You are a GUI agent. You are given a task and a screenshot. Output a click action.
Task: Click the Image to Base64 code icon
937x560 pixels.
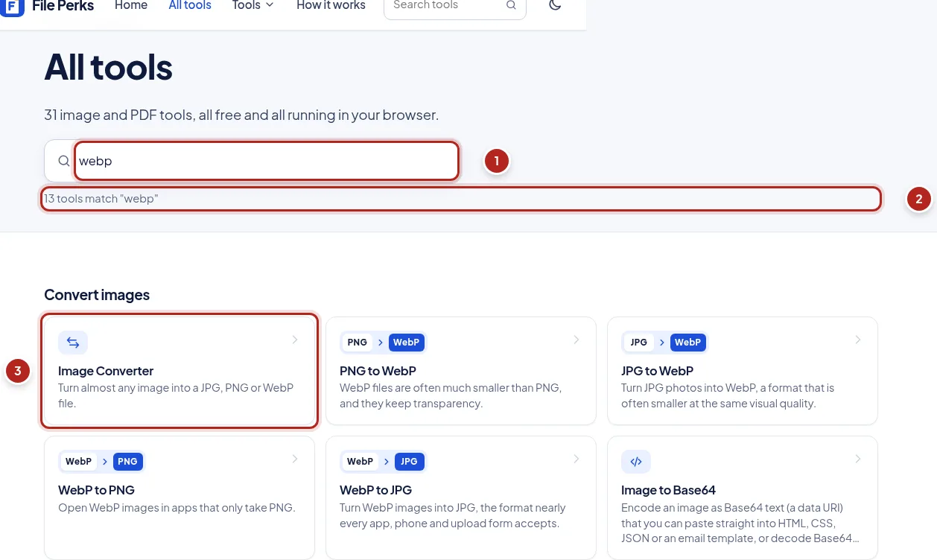(636, 462)
